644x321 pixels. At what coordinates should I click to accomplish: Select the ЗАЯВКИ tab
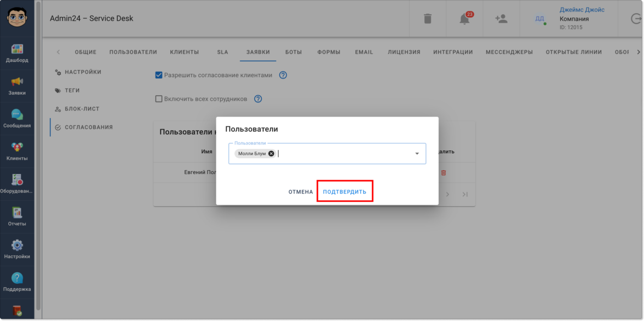tap(258, 52)
